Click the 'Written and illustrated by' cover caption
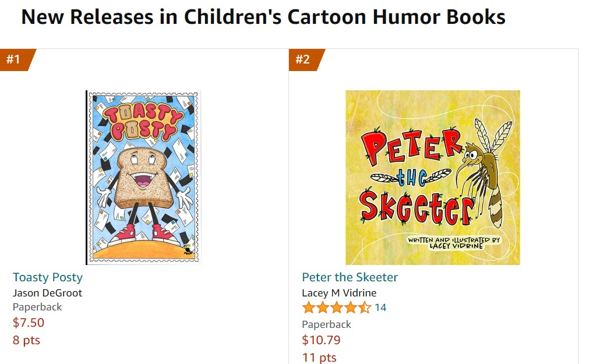Screen dimensions: 596x364 (453, 242)
